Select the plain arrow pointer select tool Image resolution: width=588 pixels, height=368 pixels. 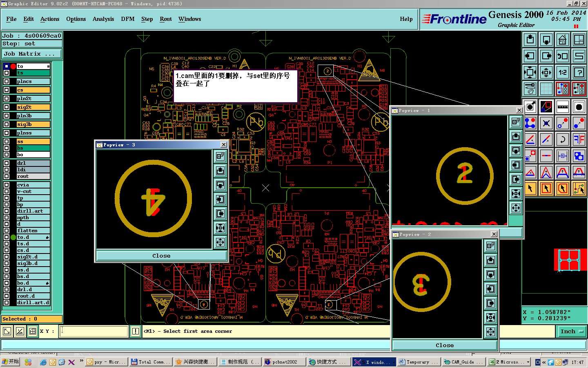point(530,188)
